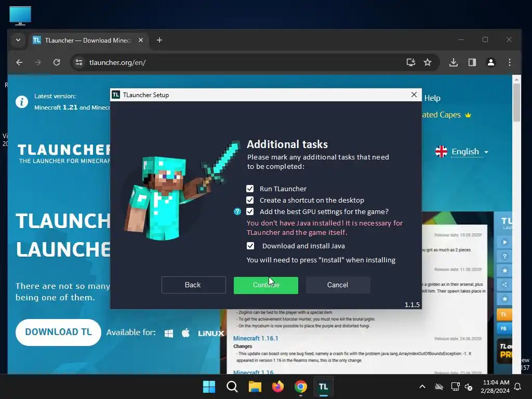Open Chrome profile menu
The width and height of the screenshot is (532, 399).
pos(491,62)
